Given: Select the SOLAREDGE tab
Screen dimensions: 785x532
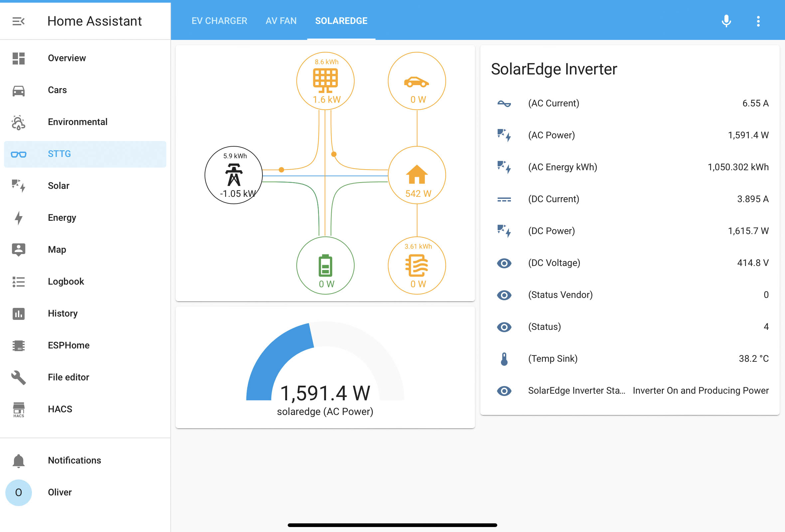Looking at the screenshot, I should 341,21.
